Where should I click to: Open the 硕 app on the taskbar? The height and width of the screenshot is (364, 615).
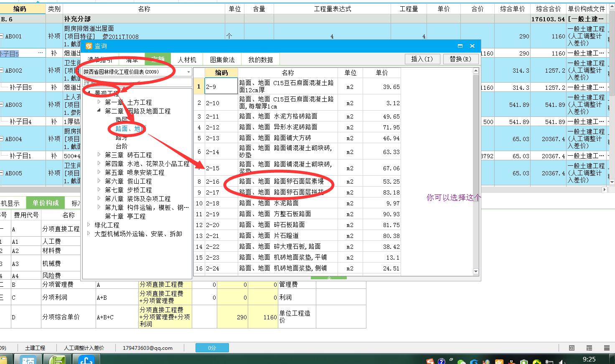(x=28, y=359)
